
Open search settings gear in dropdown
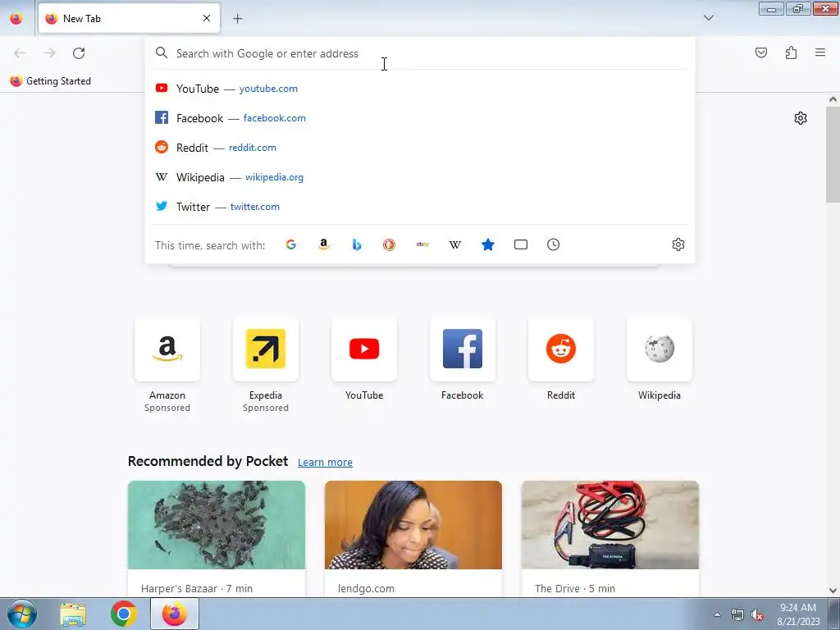678,244
